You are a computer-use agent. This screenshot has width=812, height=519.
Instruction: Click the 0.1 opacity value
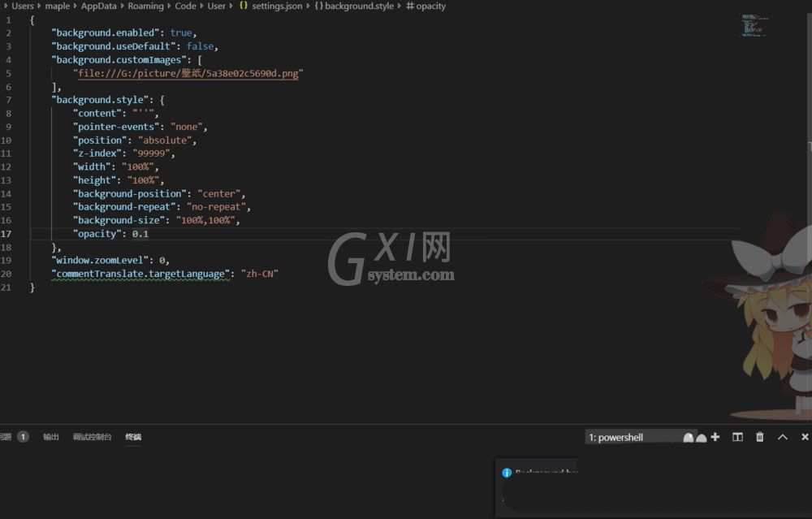(x=140, y=234)
